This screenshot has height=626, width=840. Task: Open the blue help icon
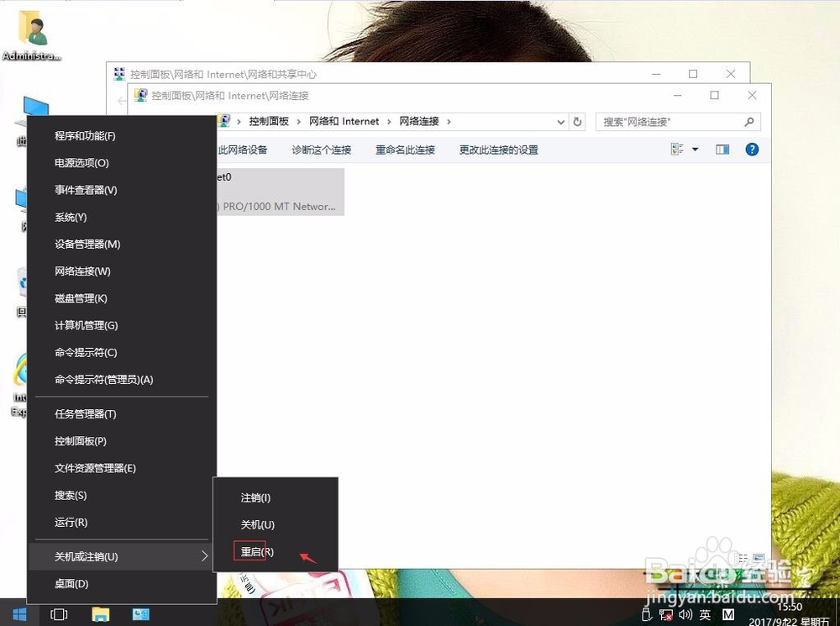752,150
